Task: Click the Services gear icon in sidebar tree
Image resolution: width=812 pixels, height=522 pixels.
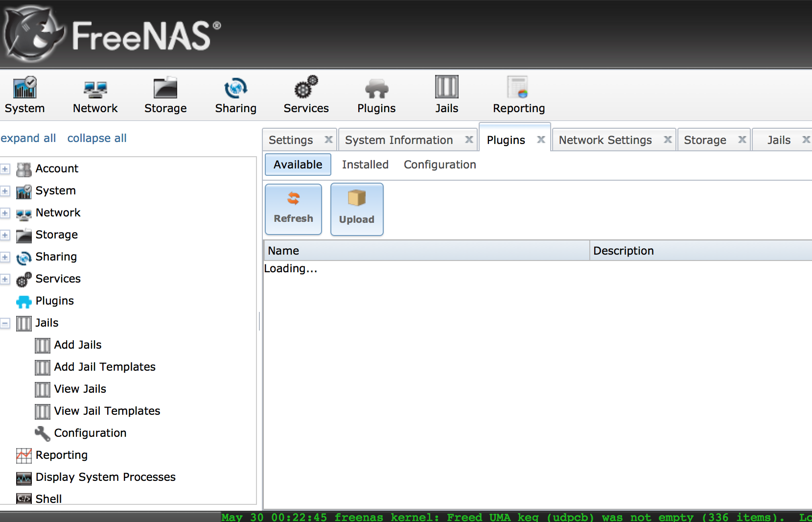Action: [24, 280]
